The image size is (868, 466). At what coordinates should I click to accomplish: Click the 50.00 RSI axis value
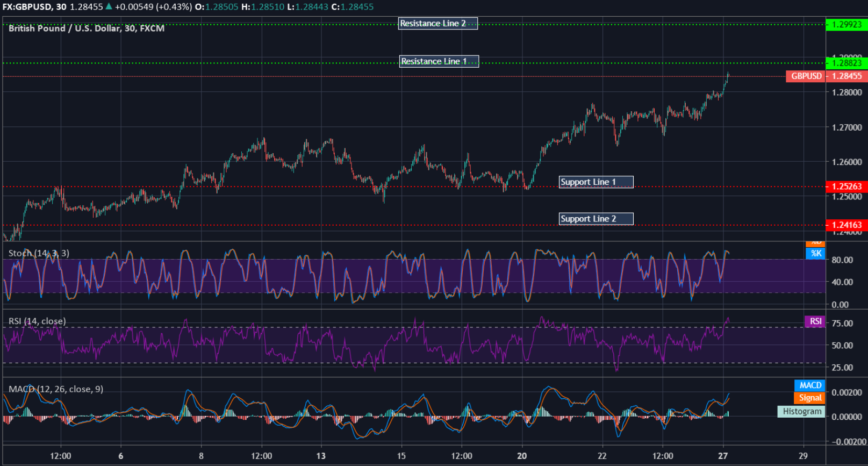[x=842, y=346]
